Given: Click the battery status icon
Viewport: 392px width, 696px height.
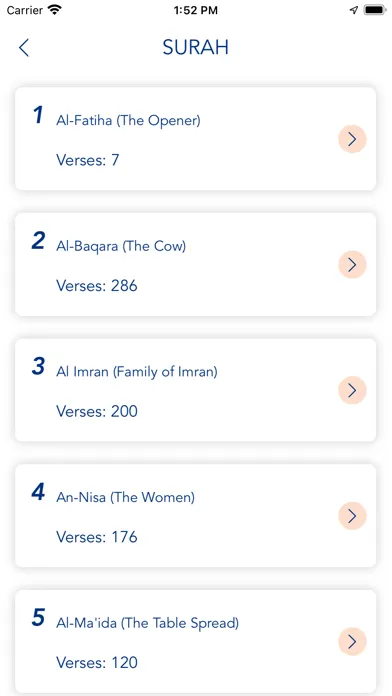Looking at the screenshot, I should tap(375, 10).
